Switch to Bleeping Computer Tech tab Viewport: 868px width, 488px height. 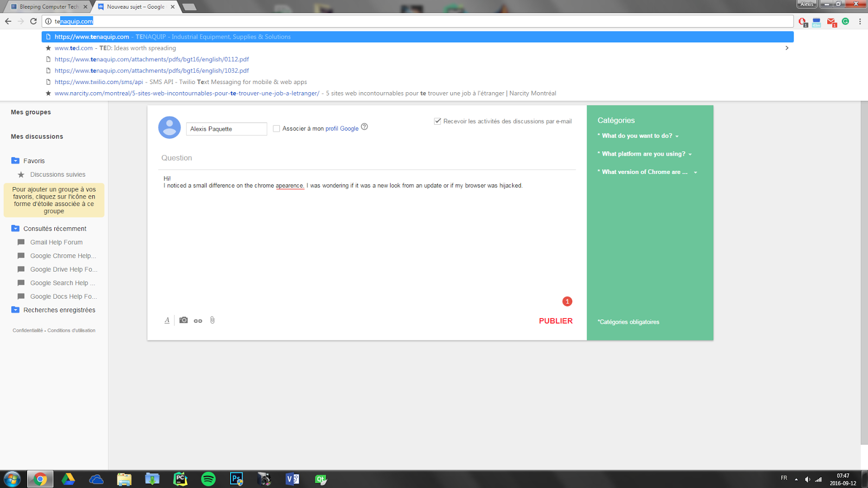(x=49, y=7)
